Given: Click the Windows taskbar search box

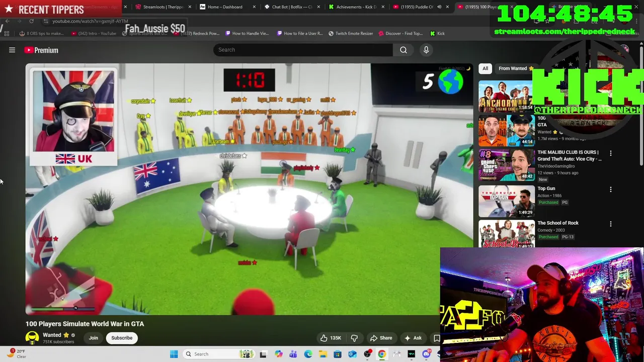Looking at the screenshot, I should 218,354.
